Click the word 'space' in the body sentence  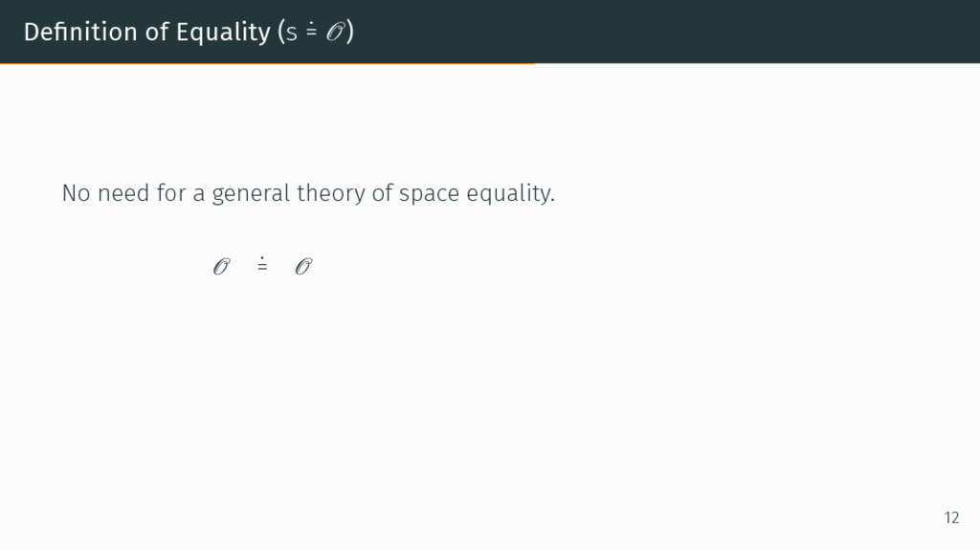click(429, 194)
